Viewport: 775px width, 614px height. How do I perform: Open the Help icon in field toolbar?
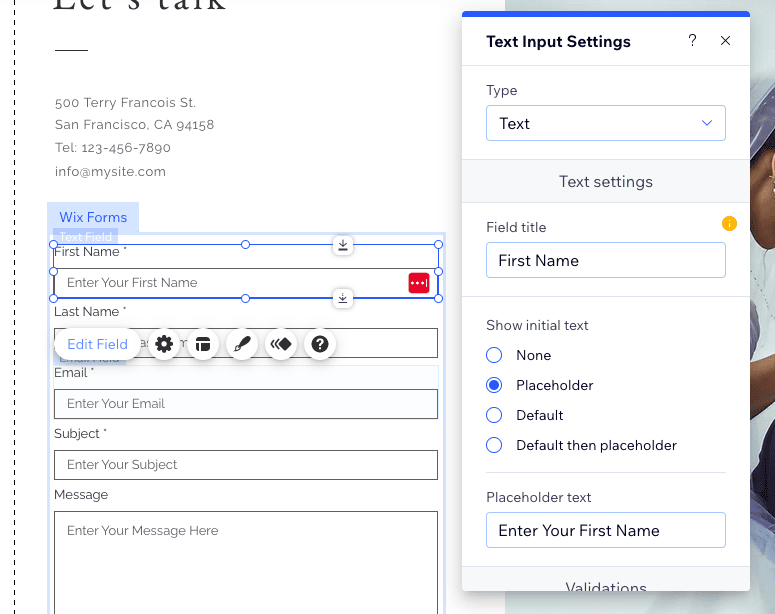point(320,344)
